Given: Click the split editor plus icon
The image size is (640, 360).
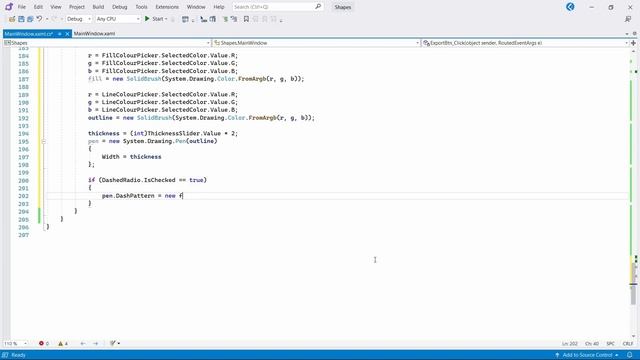Looking at the screenshot, I should pos(633,43).
